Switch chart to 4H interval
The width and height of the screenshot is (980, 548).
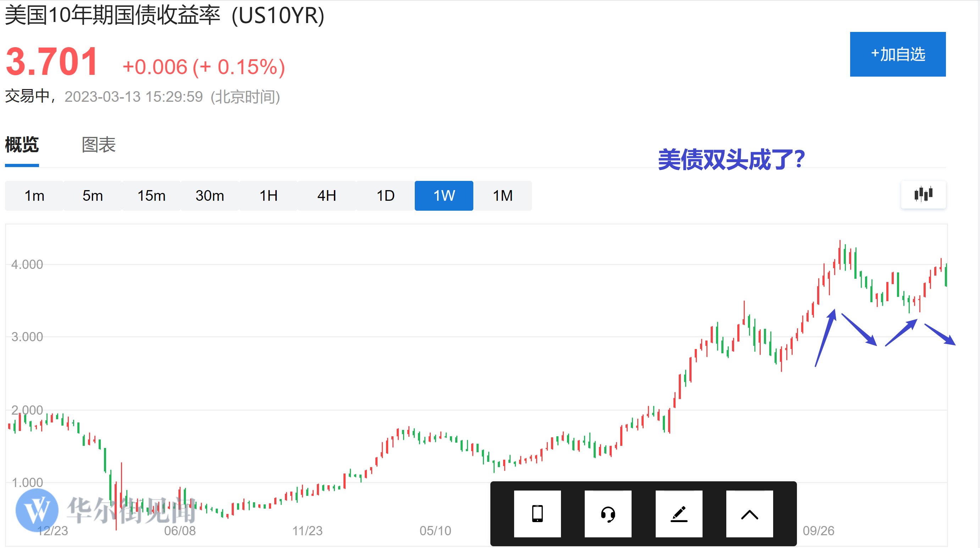[x=326, y=195]
